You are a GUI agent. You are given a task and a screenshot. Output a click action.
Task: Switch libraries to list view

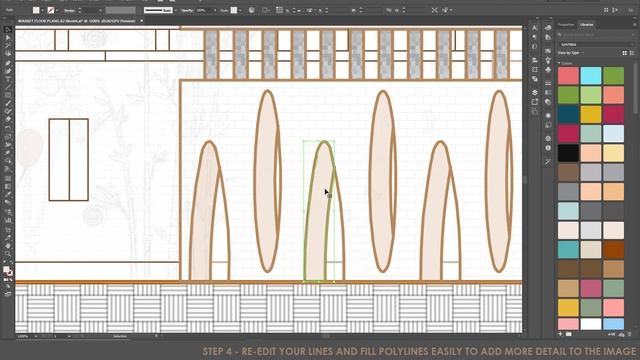pos(632,53)
